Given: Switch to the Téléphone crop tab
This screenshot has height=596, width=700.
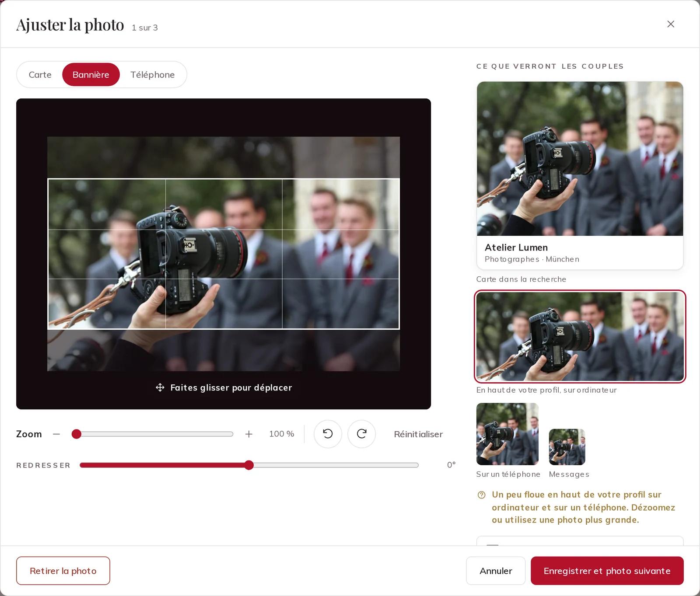Looking at the screenshot, I should pos(153,75).
